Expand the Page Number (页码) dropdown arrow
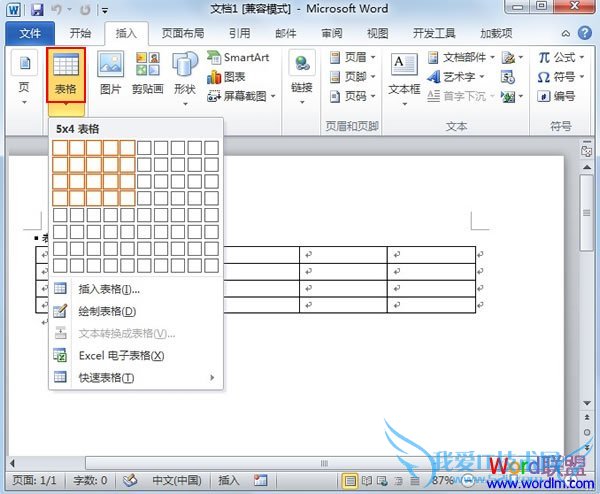Image resolution: width=600 pixels, height=494 pixels. pyautogui.click(x=373, y=96)
